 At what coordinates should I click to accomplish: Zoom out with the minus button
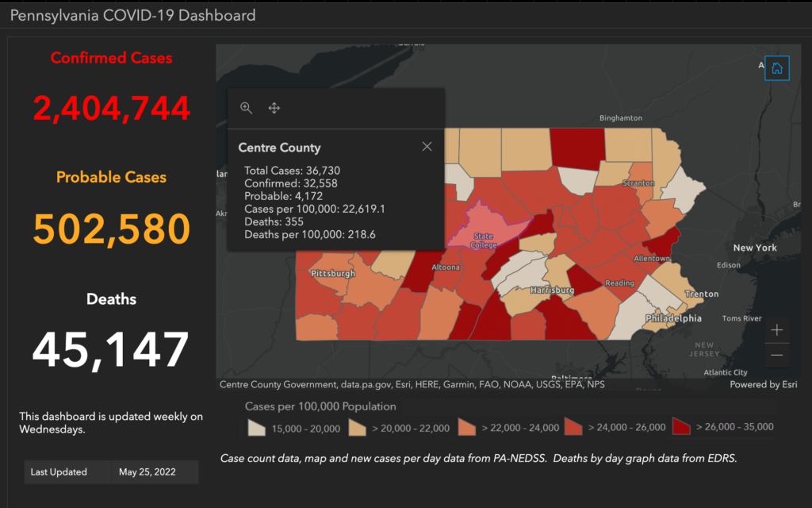coord(776,355)
